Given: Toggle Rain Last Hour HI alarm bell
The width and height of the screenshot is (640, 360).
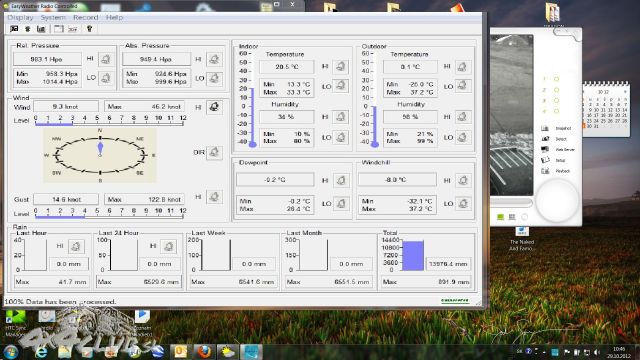Looking at the screenshot, I should pos(76,246).
